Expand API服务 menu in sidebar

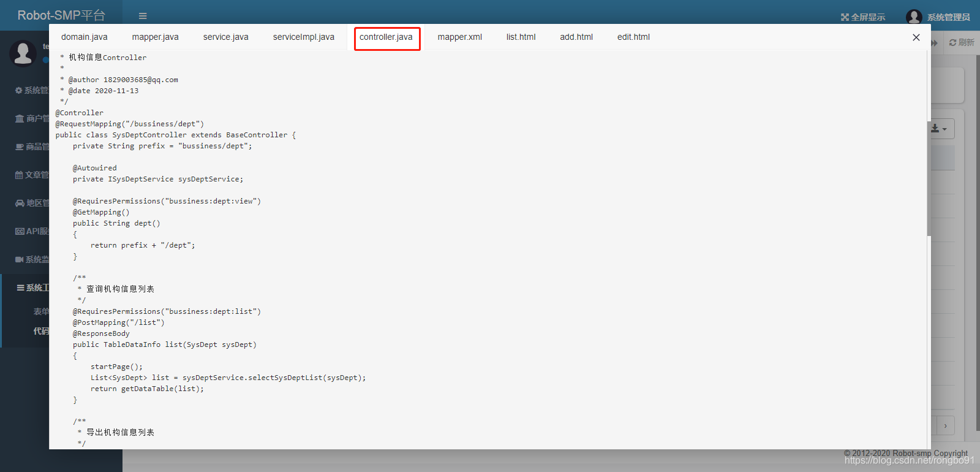click(x=31, y=231)
